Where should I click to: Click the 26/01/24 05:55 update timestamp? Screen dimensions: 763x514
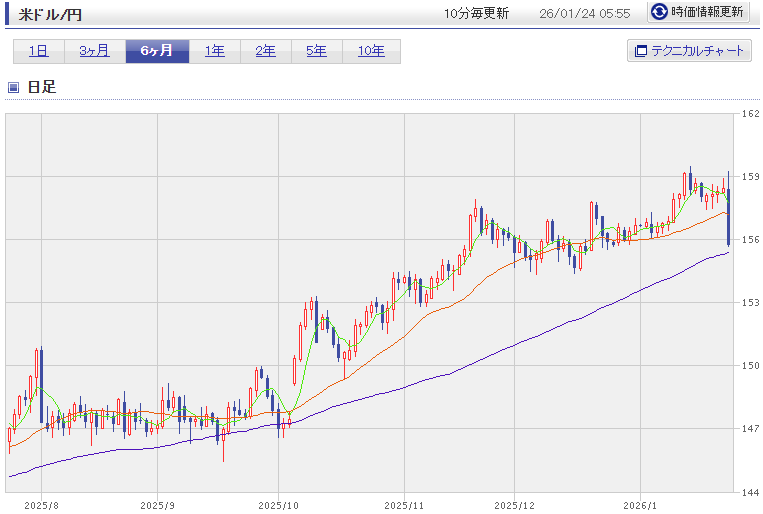[584, 13]
